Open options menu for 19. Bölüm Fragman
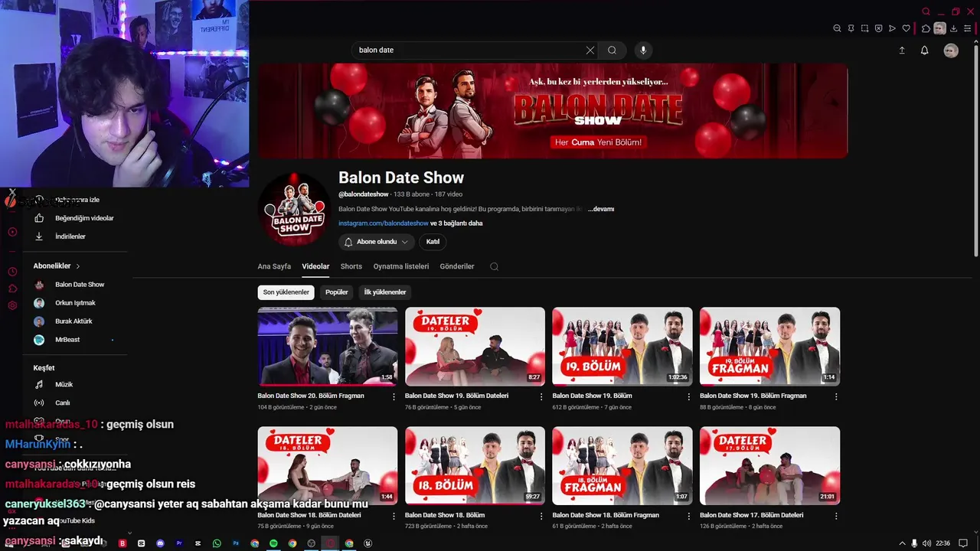Image resolution: width=980 pixels, height=551 pixels. 836,396
